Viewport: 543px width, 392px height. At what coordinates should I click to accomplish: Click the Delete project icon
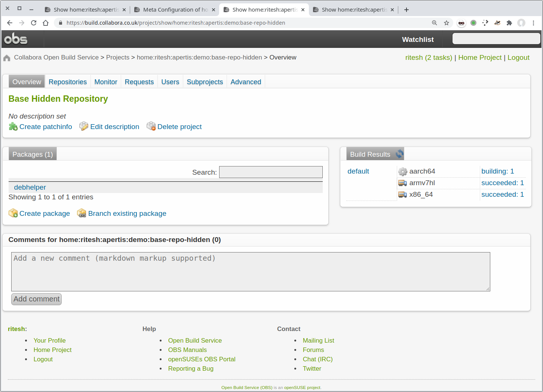pyautogui.click(x=151, y=126)
